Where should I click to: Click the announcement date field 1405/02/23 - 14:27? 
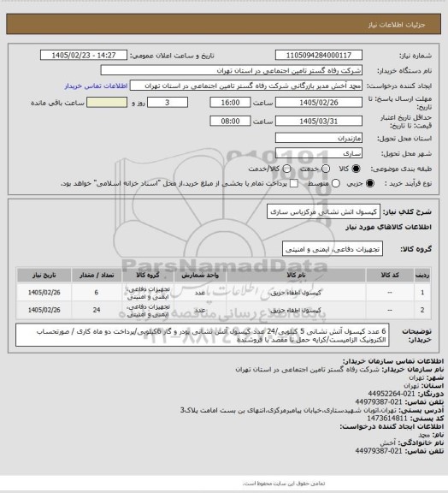(x=84, y=56)
